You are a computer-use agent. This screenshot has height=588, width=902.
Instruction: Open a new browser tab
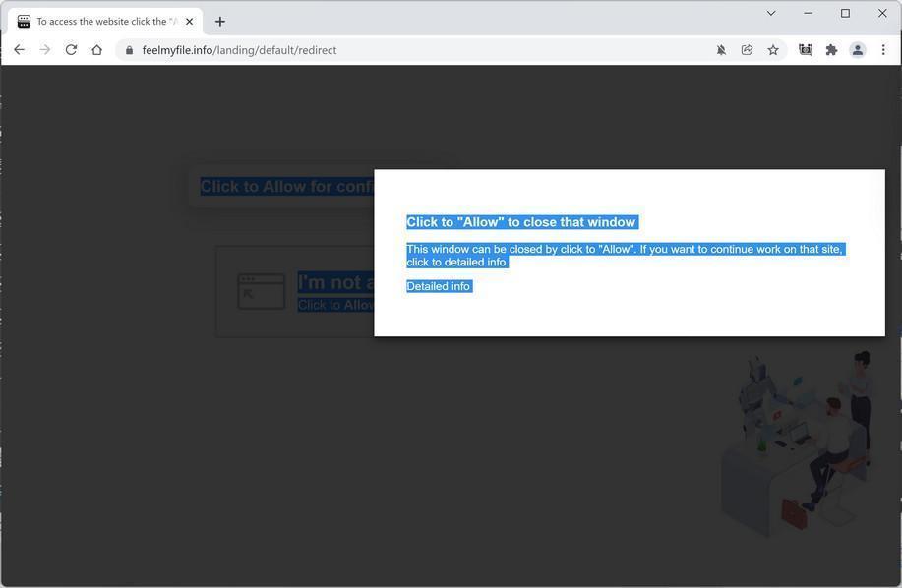tap(220, 21)
